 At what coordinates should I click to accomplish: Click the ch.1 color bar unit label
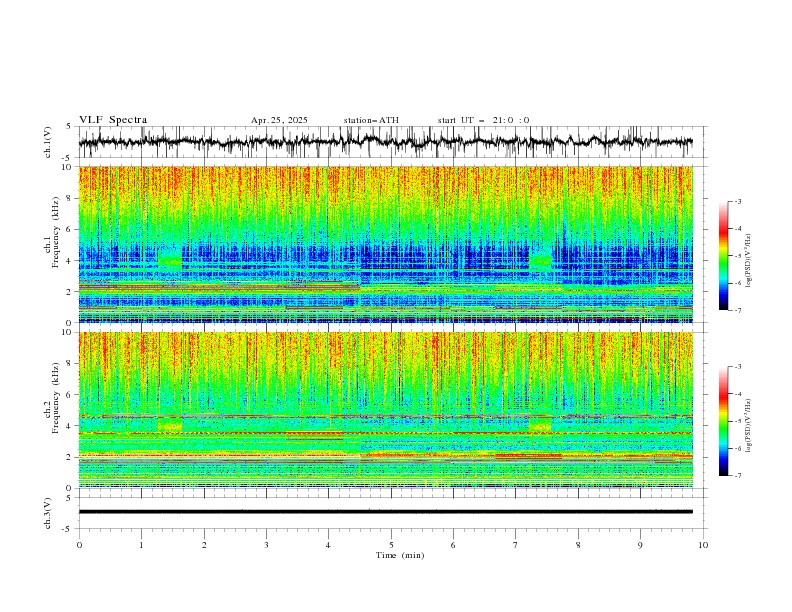[x=749, y=261]
